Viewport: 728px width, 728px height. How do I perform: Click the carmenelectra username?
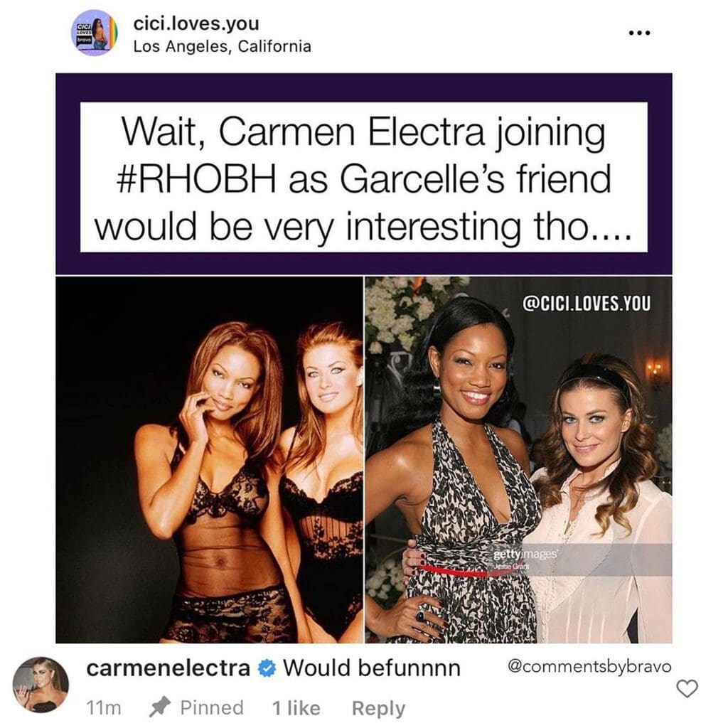pos(168,668)
